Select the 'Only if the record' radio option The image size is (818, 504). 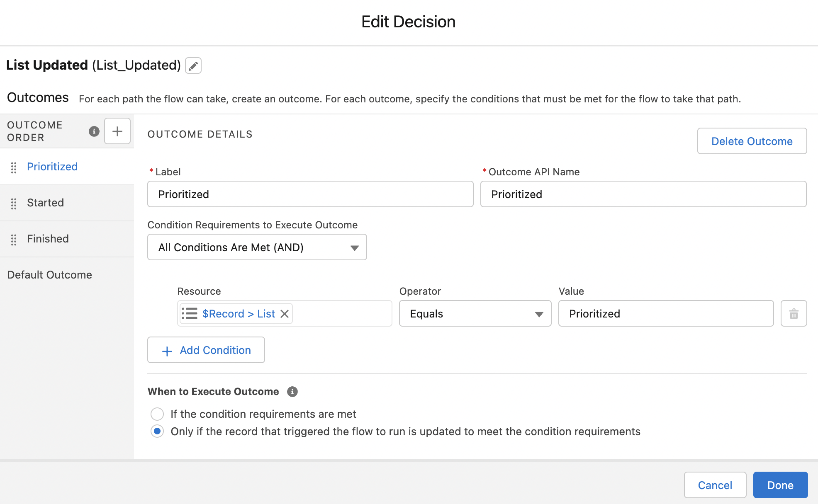157,431
